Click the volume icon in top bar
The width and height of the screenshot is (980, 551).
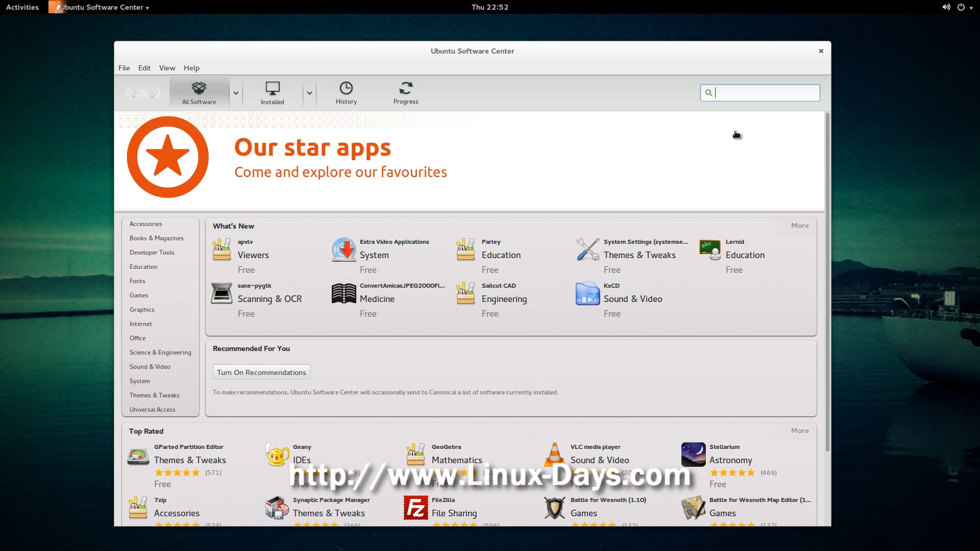pyautogui.click(x=946, y=7)
